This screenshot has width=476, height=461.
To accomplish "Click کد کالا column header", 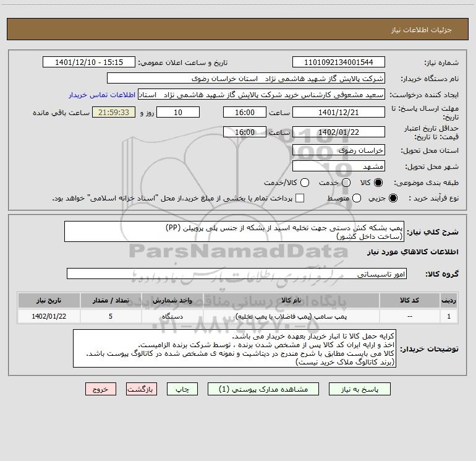I will (409, 301).
